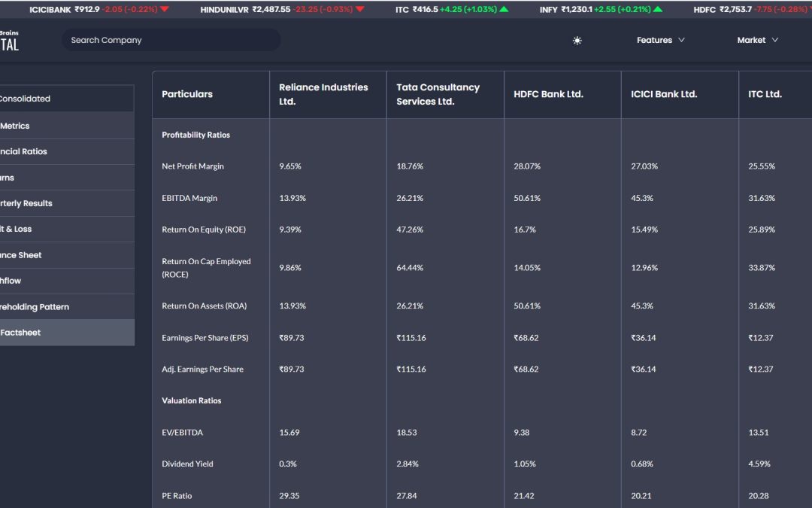Click HDFC Bank Net Profit Margin value 28.07%
This screenshot has width=812, height=508.
[x=527, y=166]
